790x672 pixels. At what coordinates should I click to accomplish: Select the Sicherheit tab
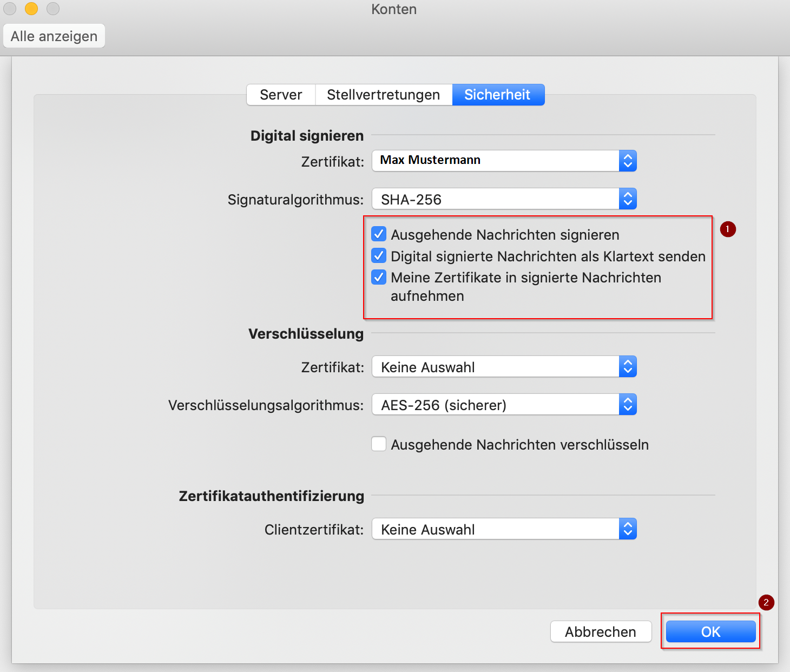[x=498, y=95]
